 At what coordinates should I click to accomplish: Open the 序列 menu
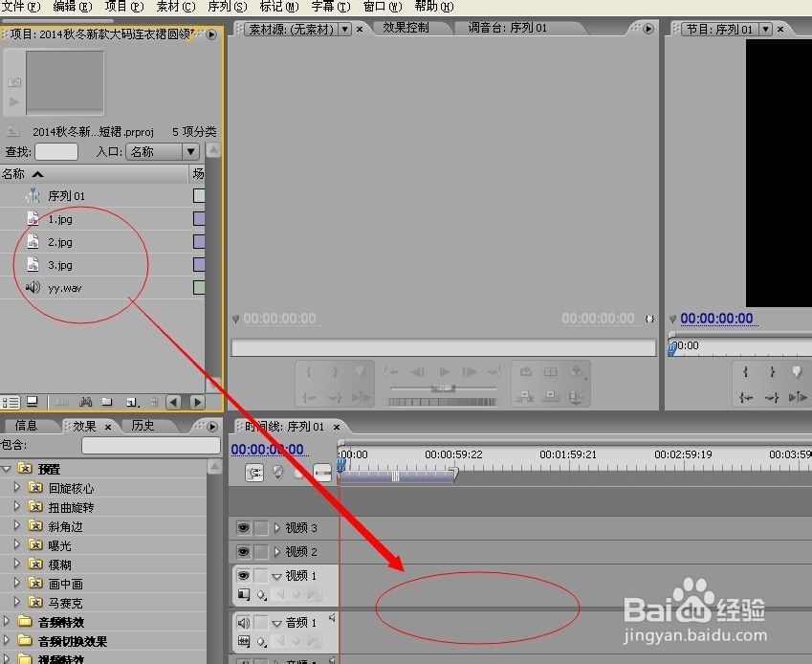[228, 7]
